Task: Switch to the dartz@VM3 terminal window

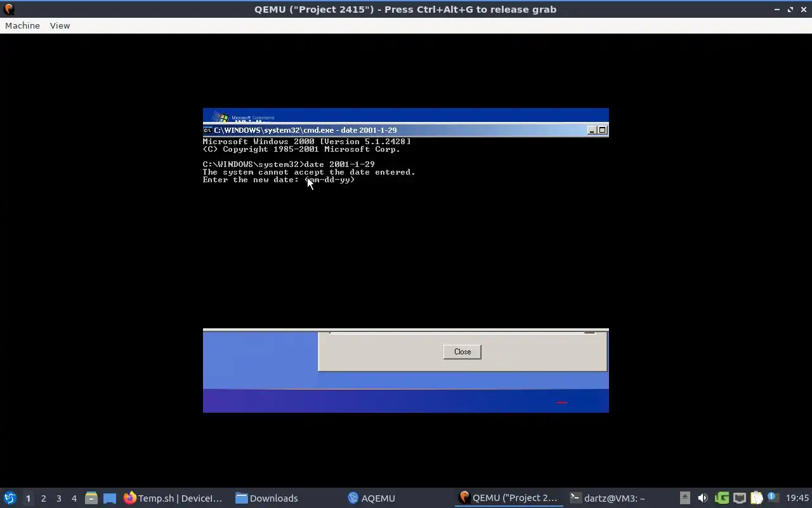Action: (607, 498)
